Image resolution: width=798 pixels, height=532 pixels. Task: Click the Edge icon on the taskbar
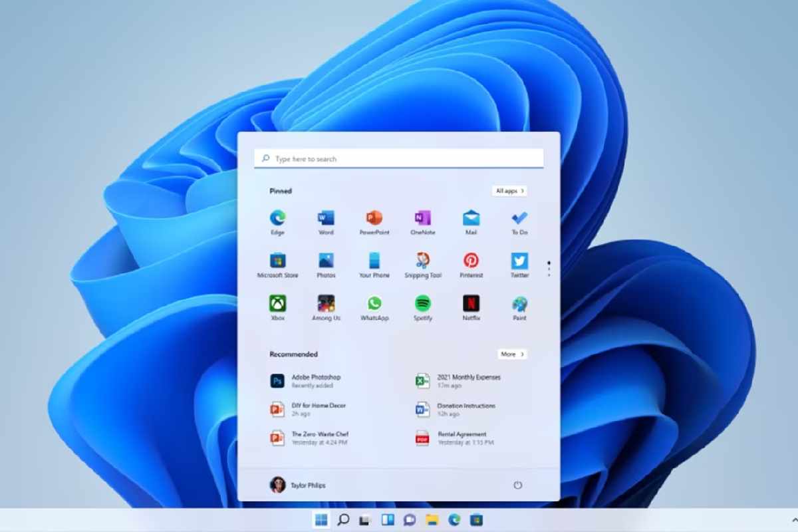click(454, 520)
